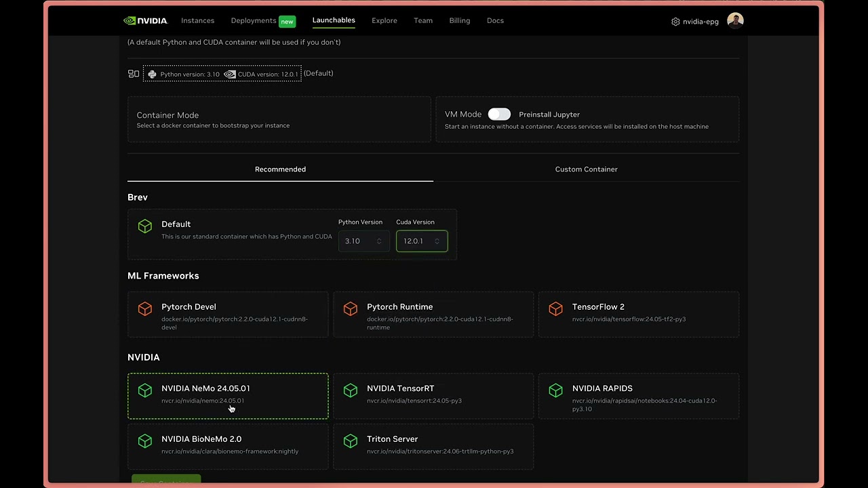Click the NVIDIA TensorRT cube icon
This screenshot has height=488, width=868.
click(351, 390)
